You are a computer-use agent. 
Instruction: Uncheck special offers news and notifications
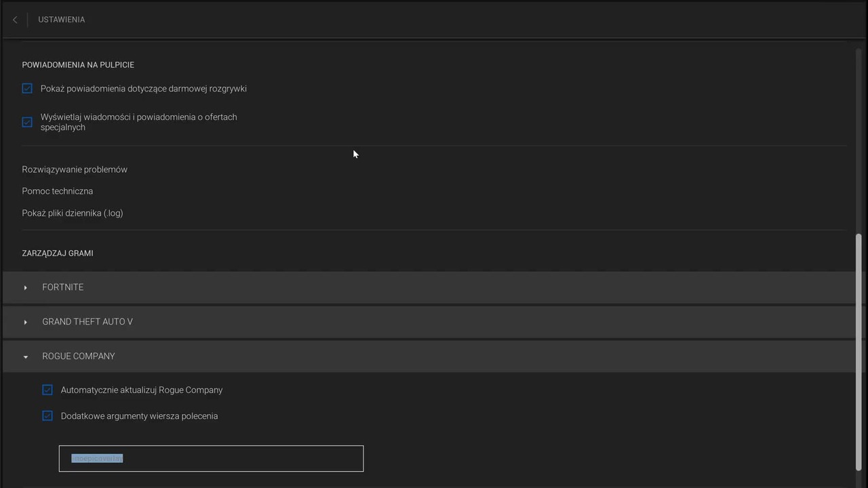point(27,122)
